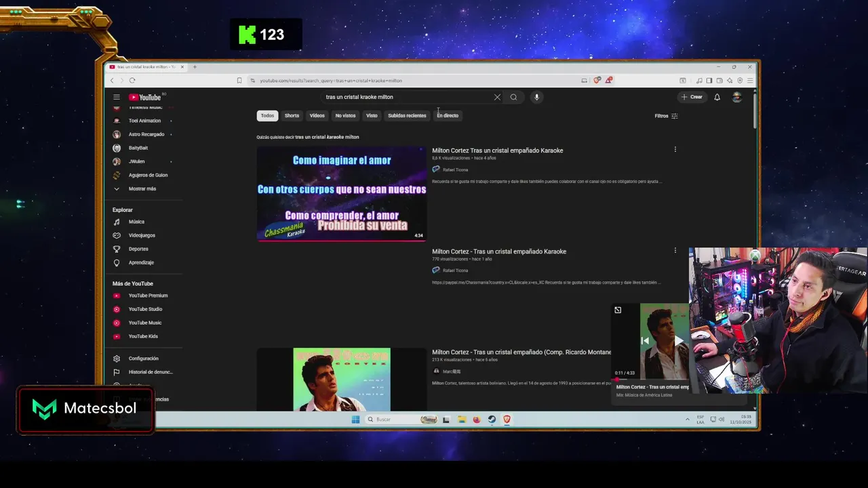Click the Chassmania karaoke video thumbnail

[342, 193]
